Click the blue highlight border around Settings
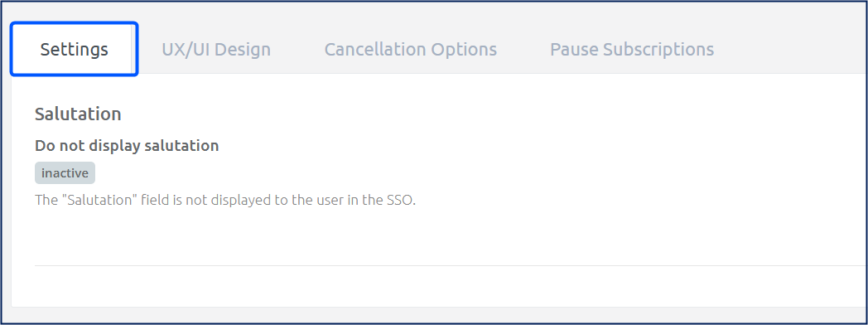 [75, 24]
